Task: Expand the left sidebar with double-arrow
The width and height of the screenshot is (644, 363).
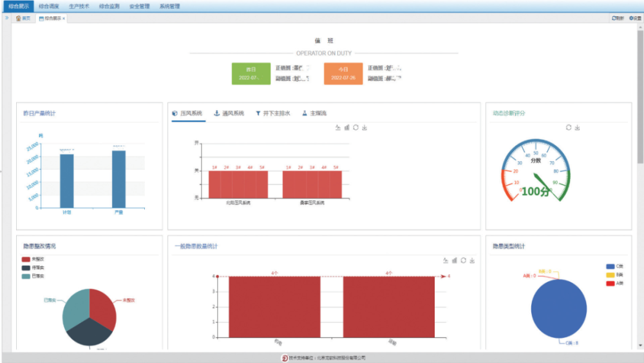Action: point(7,18)
